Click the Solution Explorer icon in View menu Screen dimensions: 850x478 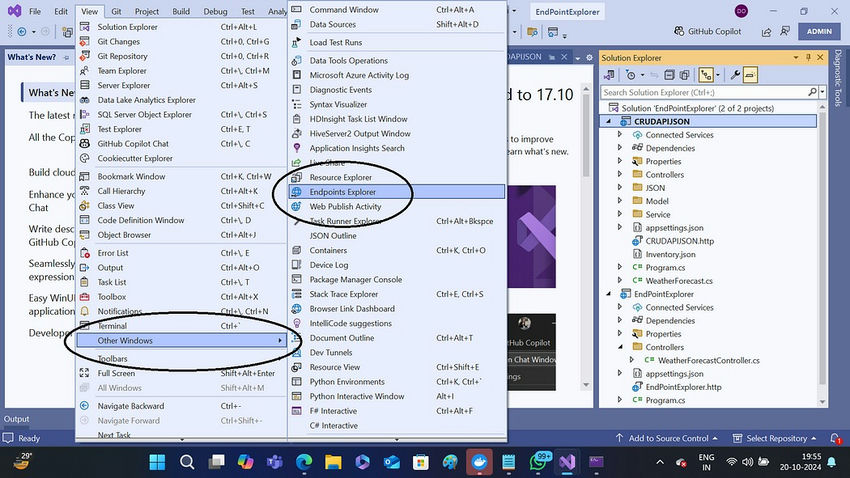point(85,27)
